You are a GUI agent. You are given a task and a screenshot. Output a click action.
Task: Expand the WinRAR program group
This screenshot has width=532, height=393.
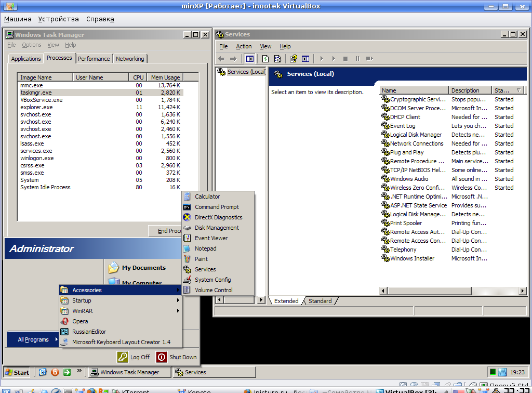tap(83, 311)
